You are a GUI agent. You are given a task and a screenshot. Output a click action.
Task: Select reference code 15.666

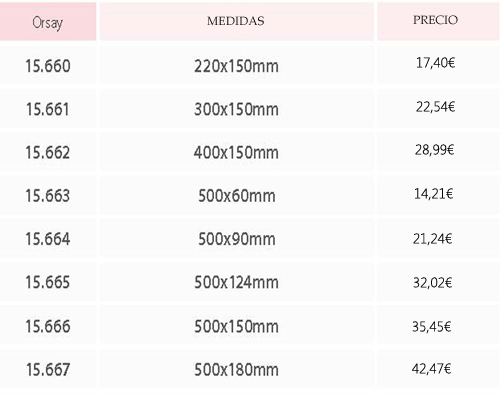(48, 326)
